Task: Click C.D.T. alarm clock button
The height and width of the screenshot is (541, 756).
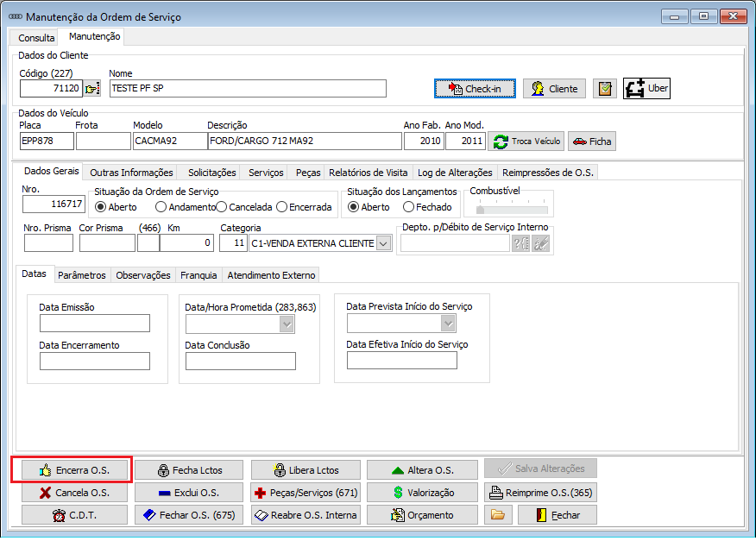Action: [x=75, y=515]
